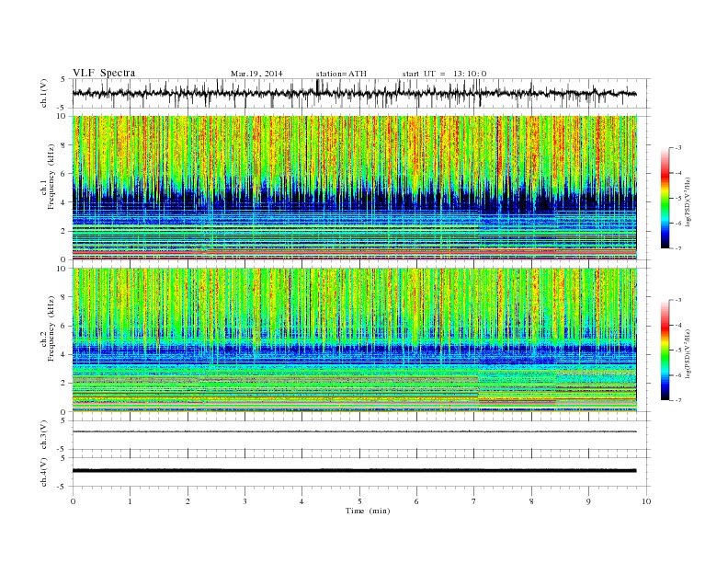
Task: Click the ch.1 spectrogram color bar
Action: coord(665,199)
